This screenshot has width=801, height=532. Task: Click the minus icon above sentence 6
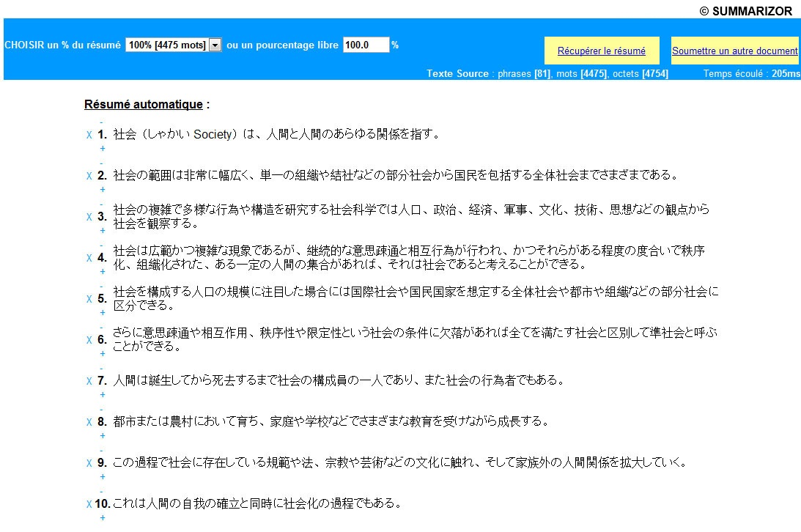(x=101, y=328)
